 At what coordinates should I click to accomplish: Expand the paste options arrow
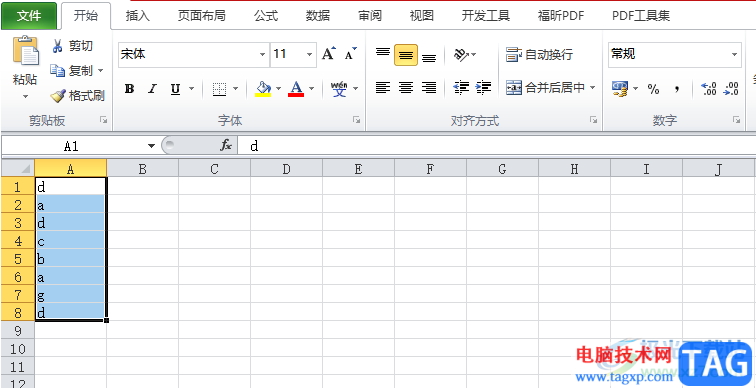tap(26, 96)
